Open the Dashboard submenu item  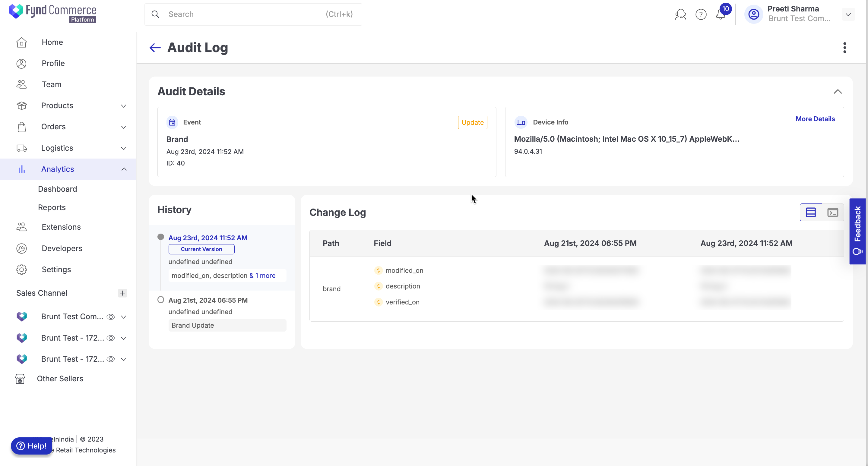click(58, 189)
